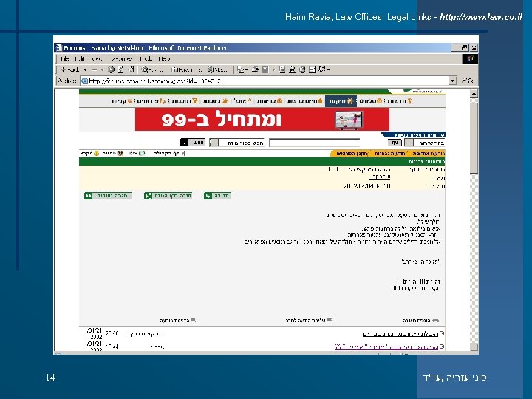This screenshot has width=532, height=399.
Task: Open the Back history dropdown arrow
Action: click(x=85, y=70)
